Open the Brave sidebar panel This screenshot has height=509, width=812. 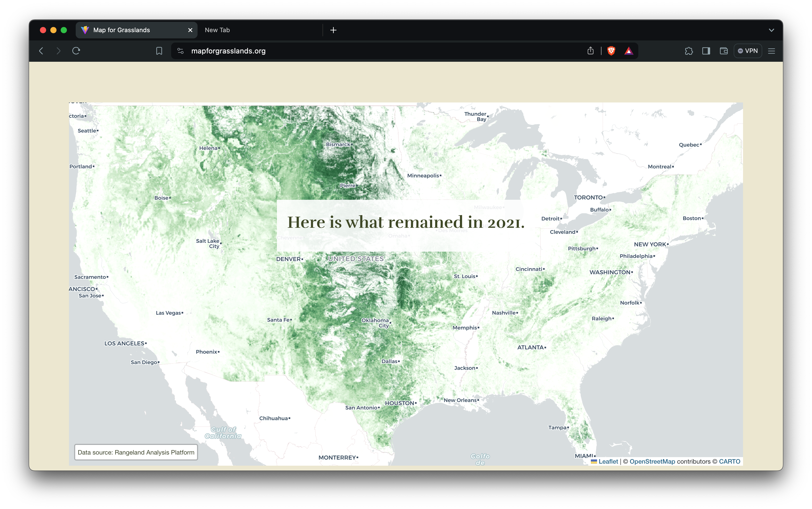tap(706, 51)
